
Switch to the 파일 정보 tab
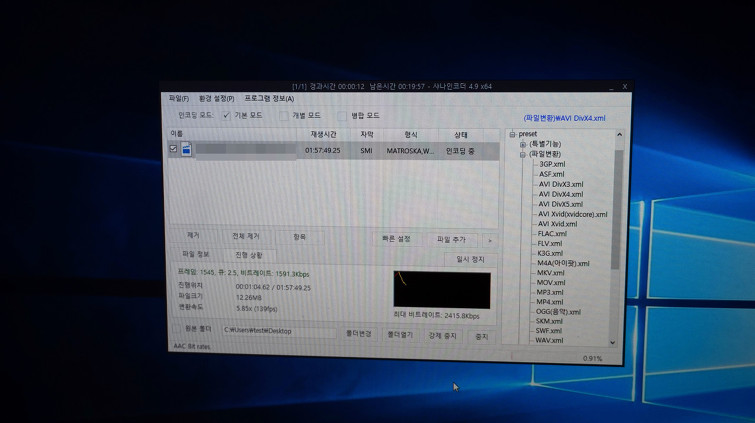(196, 254)
